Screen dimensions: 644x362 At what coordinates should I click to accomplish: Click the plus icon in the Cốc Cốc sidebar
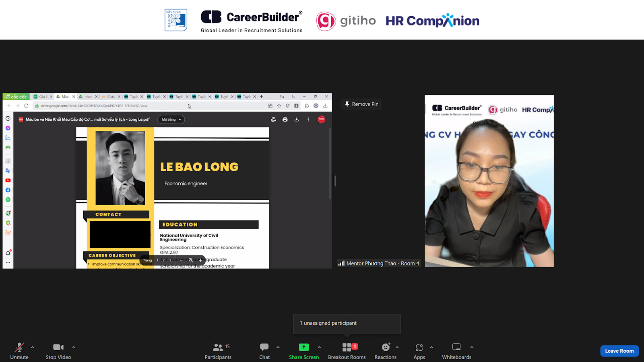[8, 161]
